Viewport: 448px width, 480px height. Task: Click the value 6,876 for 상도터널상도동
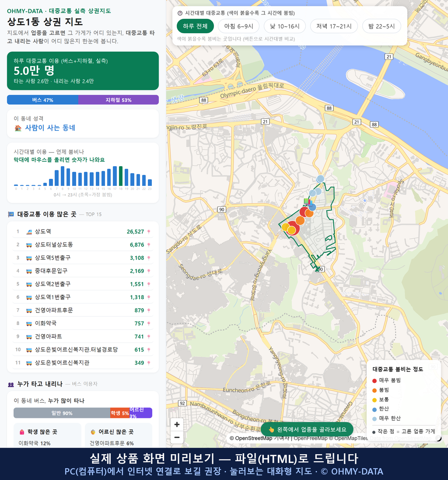pyautogui.click(x=137, y=245)
